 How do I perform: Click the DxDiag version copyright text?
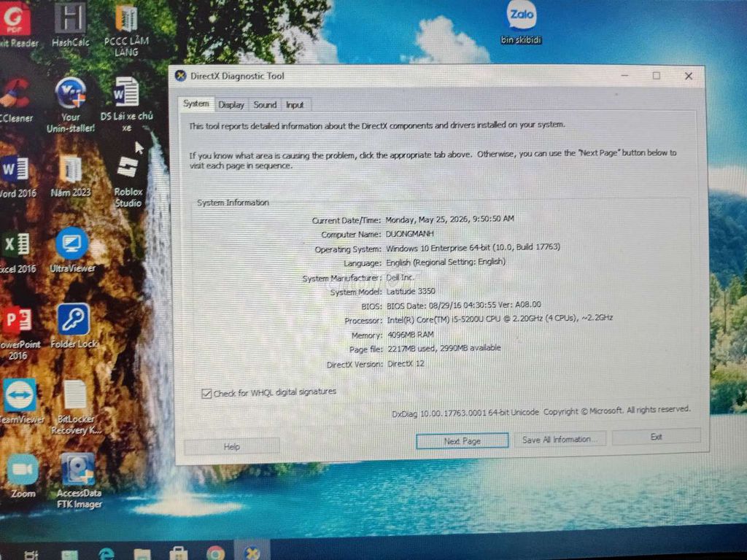(541, 411)
